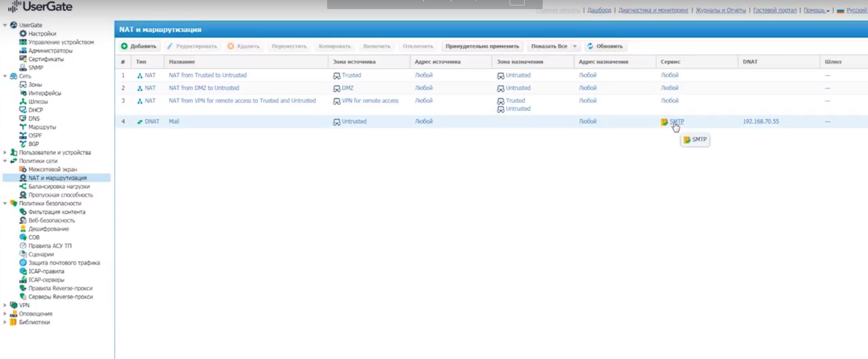
Task: Click the Удалить button
Action: [244, 46]
